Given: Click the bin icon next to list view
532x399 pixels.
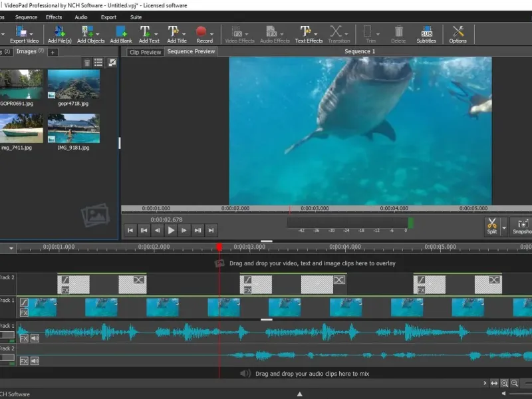Looking at the screenshot, I should 112,63.
